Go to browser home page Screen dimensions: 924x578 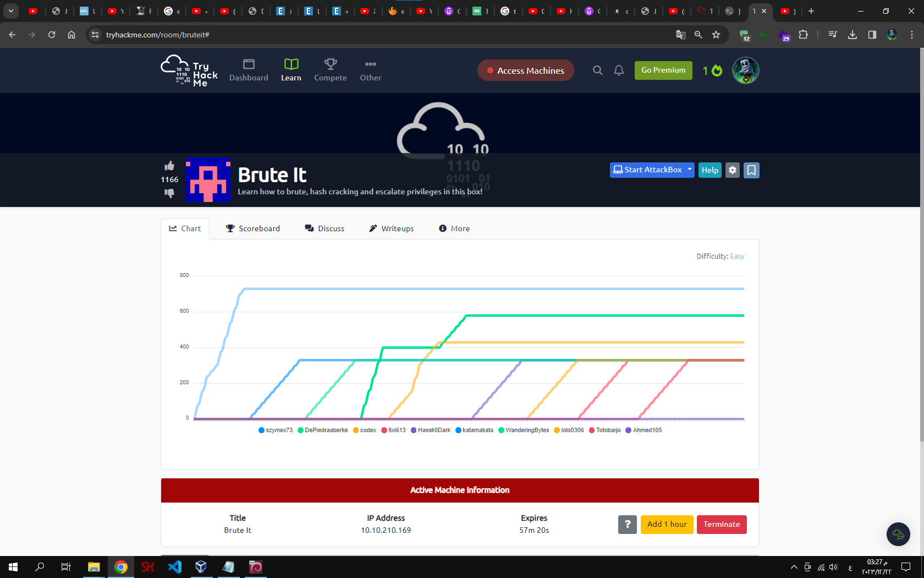(71, 35)
